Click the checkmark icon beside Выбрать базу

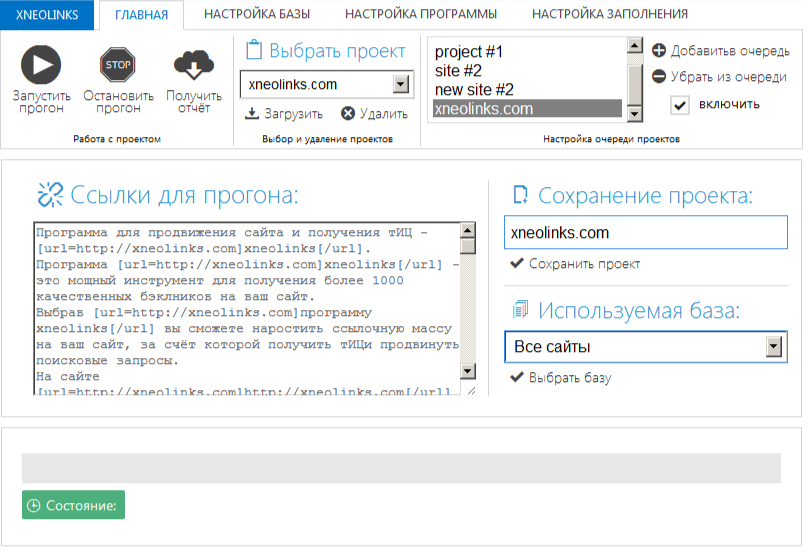(x=517, y=377)
